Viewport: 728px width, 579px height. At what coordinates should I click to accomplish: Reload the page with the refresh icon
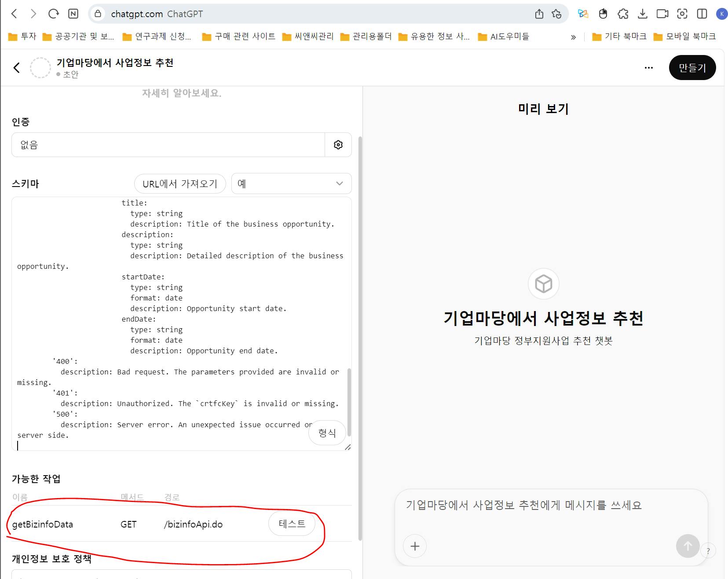[x=54, y=14]
